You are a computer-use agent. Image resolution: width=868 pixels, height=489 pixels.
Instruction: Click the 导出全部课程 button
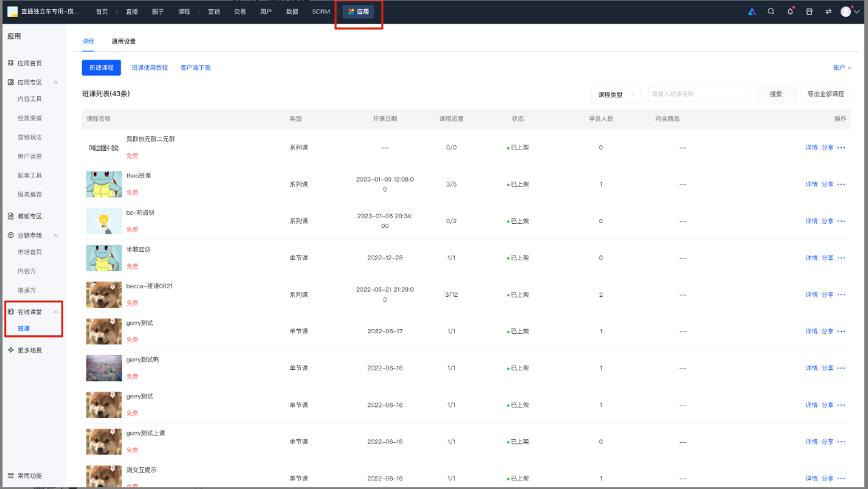tap(825, 94)
